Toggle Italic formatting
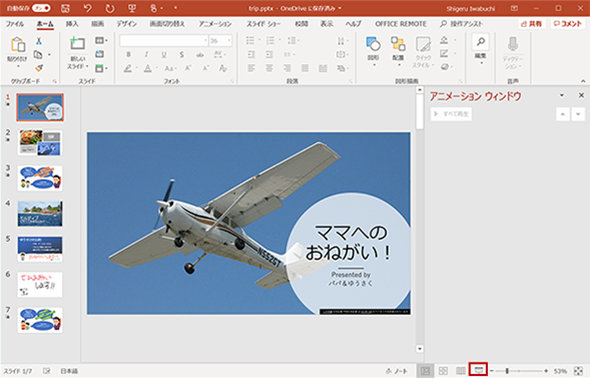This screenshot has height=378, width=590. [146, 55]
